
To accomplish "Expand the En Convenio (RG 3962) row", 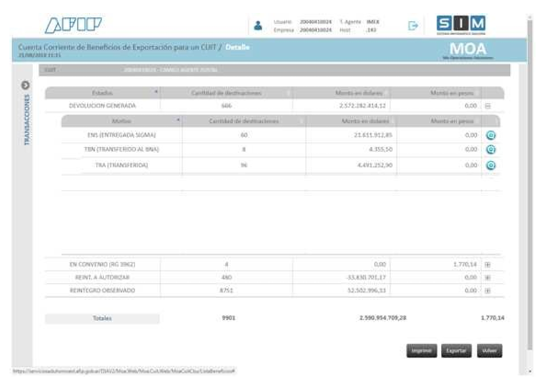I will coord(488,264).
